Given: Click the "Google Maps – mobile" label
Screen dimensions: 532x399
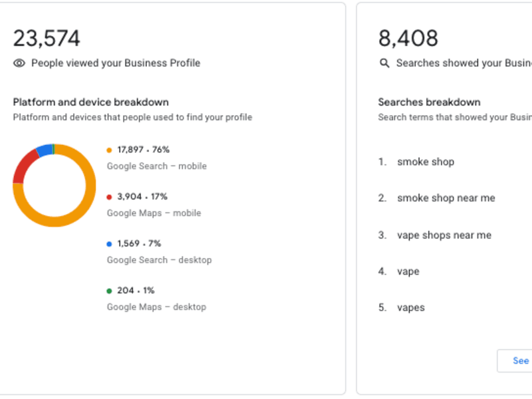Looking at the screenshot, I should pos(154,213).
